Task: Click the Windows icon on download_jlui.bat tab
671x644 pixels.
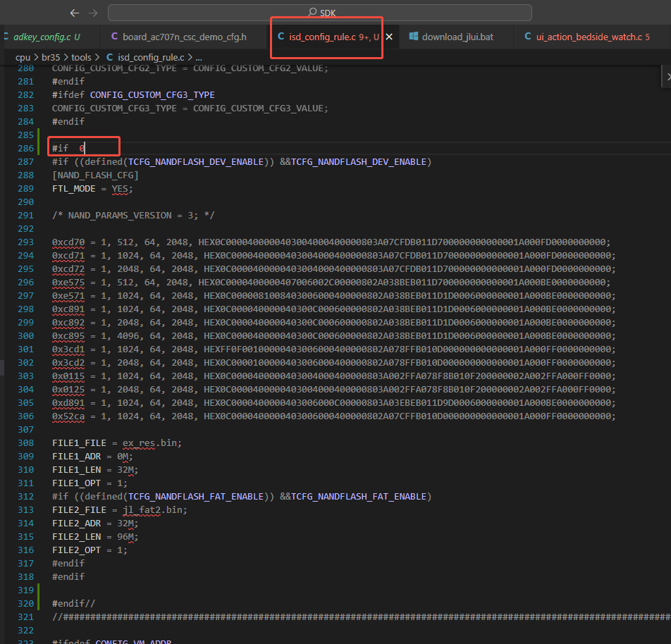Action: click(x=413, y=37)
